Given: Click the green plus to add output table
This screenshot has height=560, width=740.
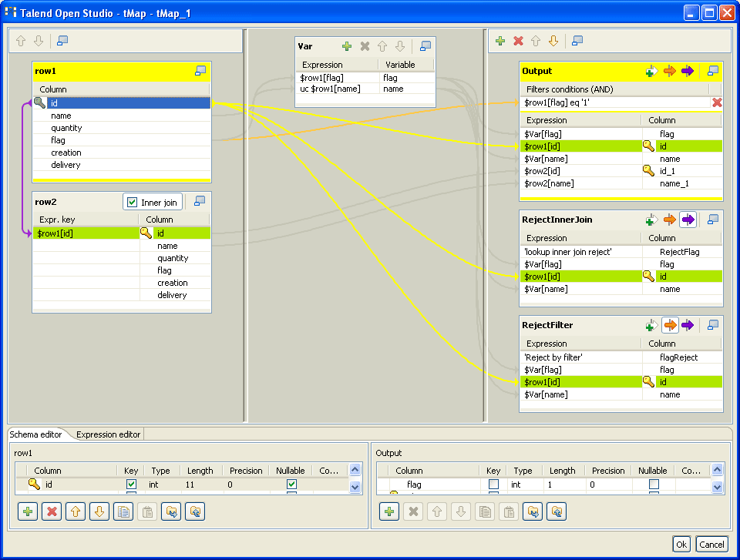Looking at the screenshot, I should [x=500, y=41].
